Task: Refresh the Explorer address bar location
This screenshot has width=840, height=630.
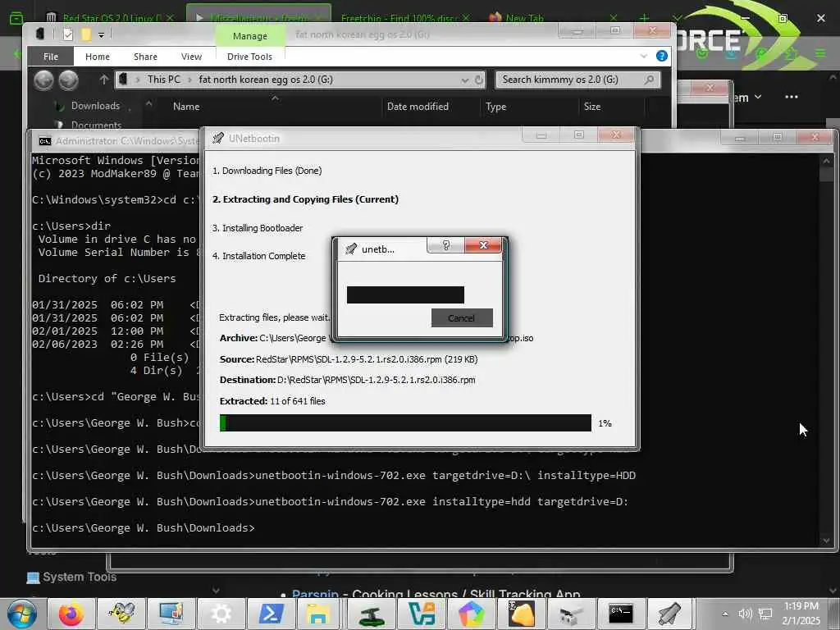Action: pos(479,80)
